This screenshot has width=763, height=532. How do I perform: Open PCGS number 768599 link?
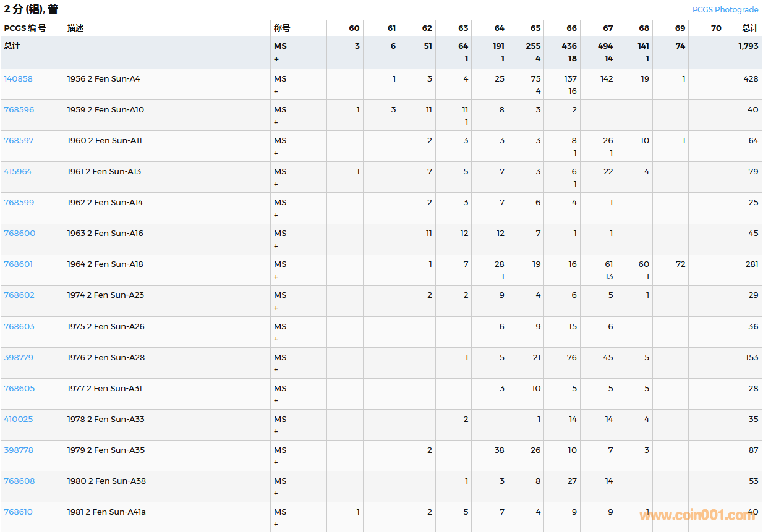pyautogui.click(x=19, y=202)
